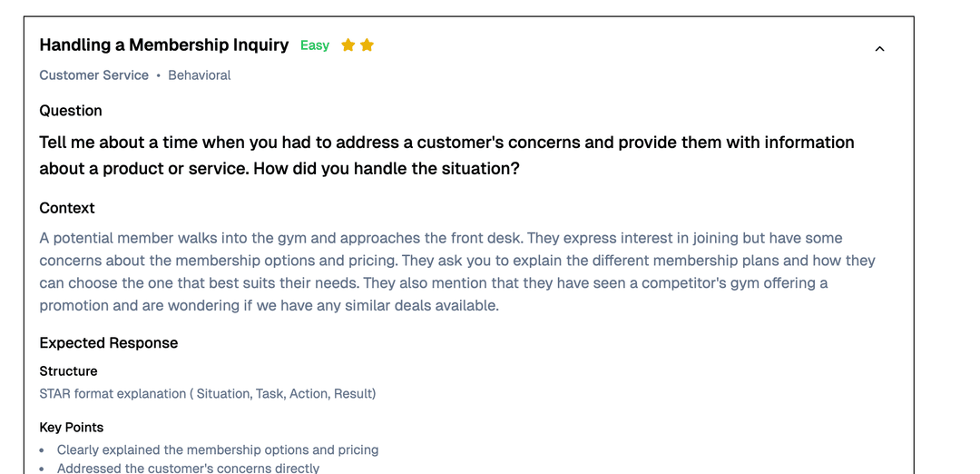Screen dimensions: 980x474
Task: Click the dot separator between category tags
Action: (158, 75)
